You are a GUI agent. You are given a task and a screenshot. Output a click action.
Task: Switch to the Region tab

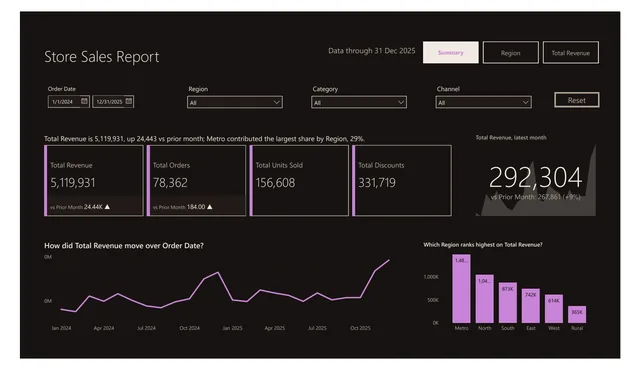click(x=511, y=52)
